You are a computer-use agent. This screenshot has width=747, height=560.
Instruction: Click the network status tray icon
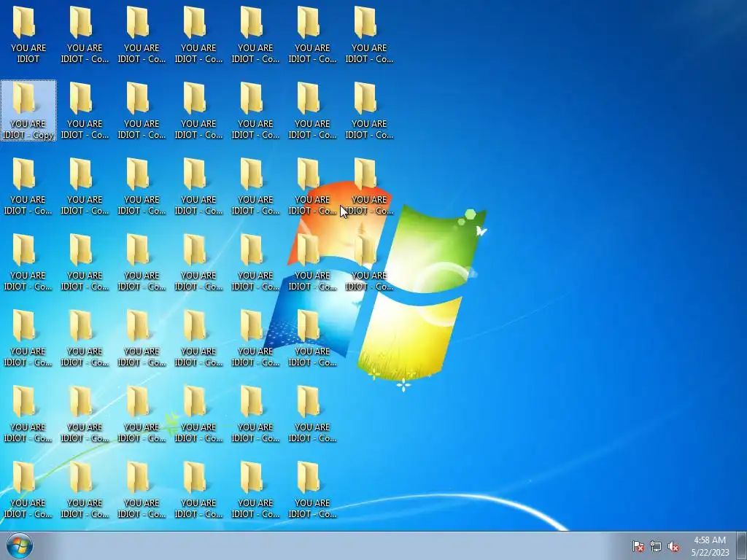[x=656, y=546]
